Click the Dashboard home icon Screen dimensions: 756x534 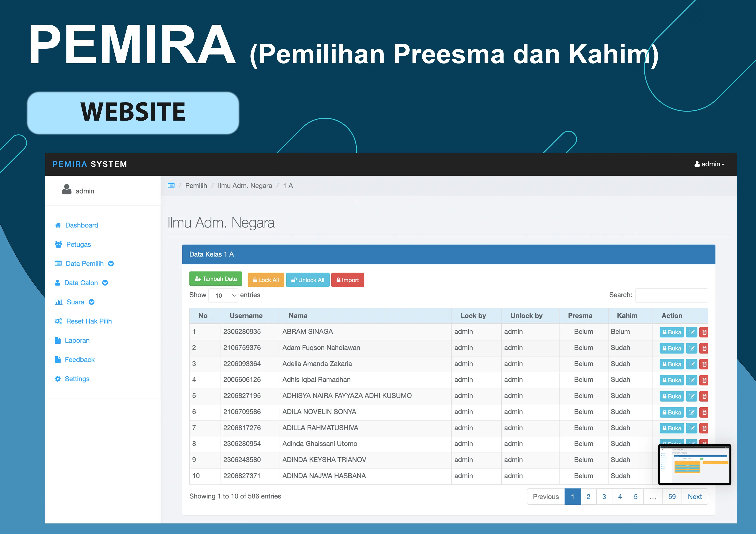tap(58, 225)
